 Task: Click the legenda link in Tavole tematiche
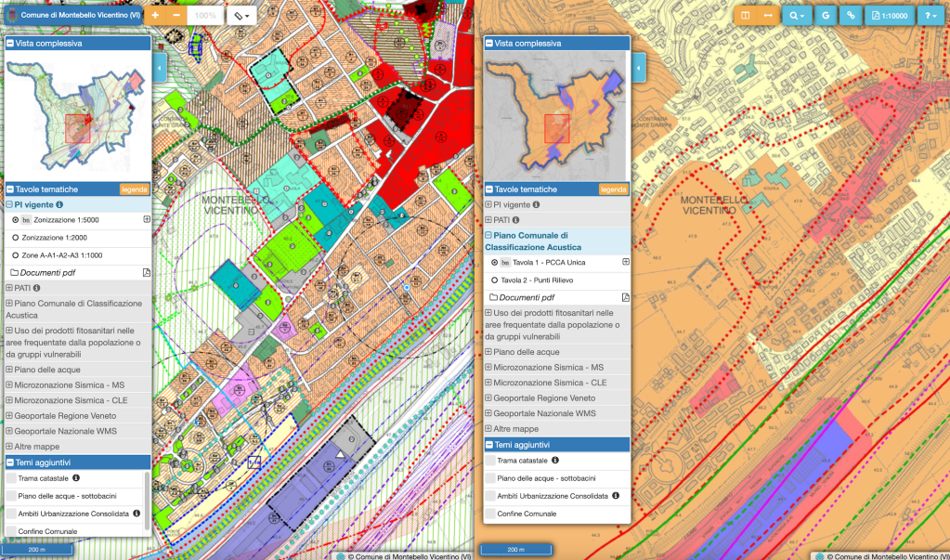(136, 188)
